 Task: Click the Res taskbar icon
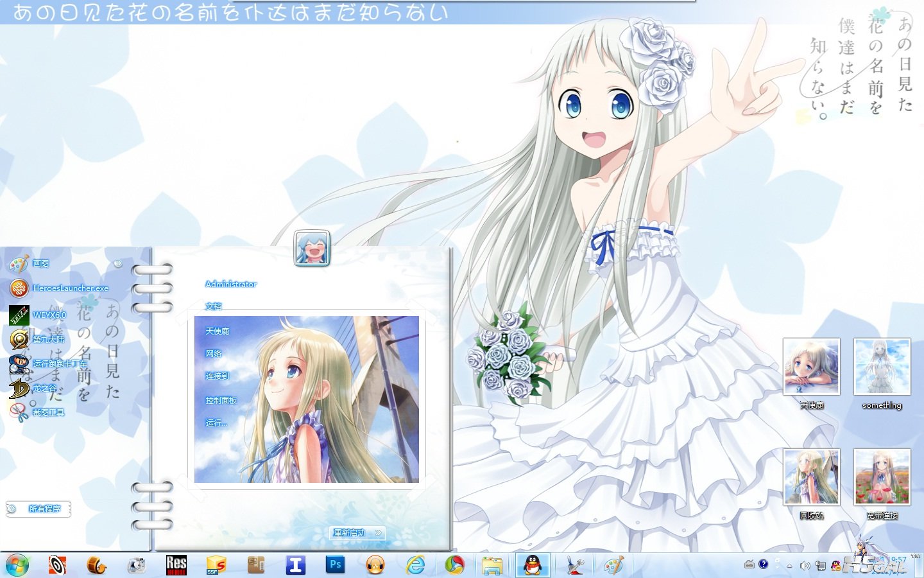[176, 565]
